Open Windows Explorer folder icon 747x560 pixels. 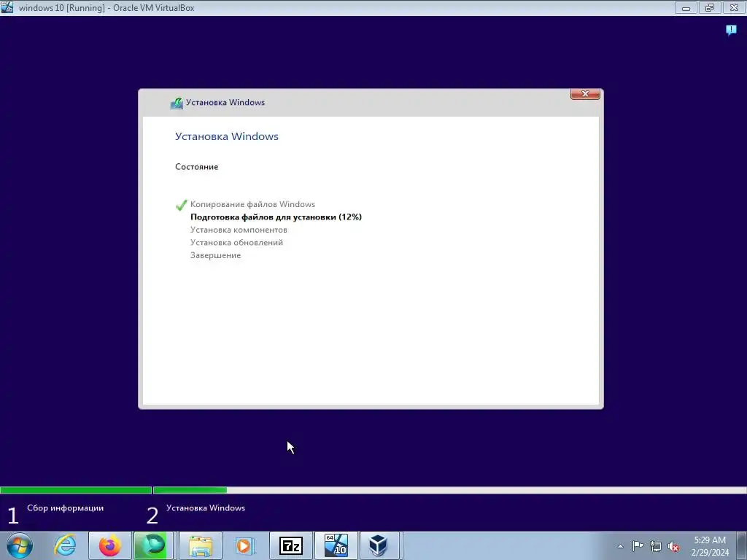(x=200, y=545)
